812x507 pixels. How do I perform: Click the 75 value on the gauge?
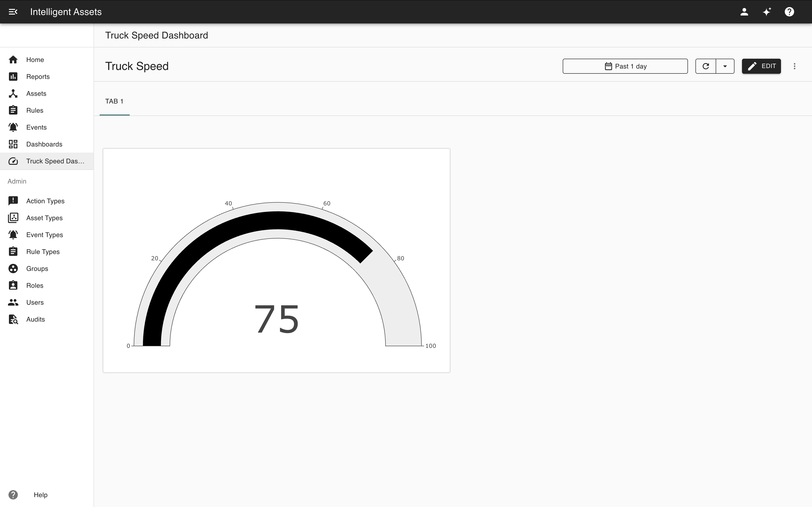click(x=277, y=319)
